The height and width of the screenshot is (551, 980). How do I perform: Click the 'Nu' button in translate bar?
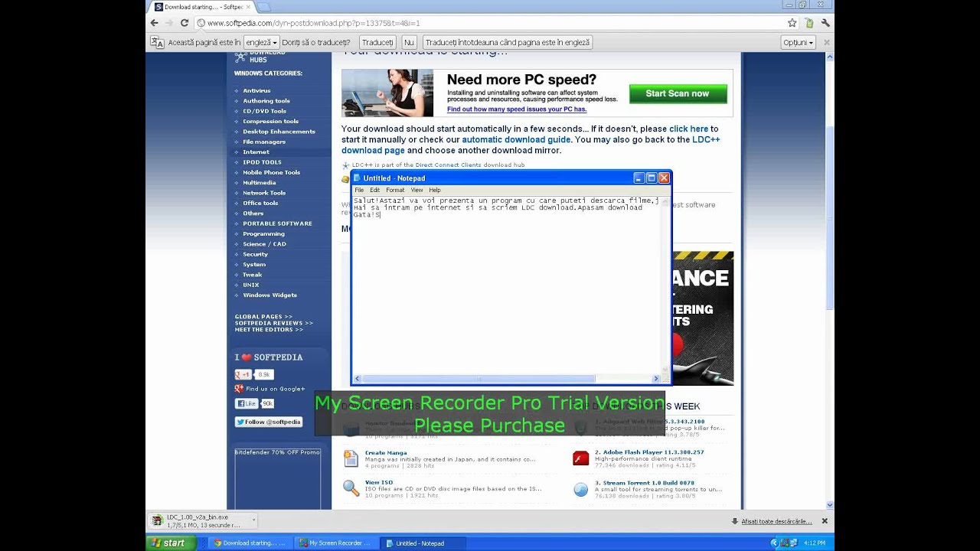point(409,43)
